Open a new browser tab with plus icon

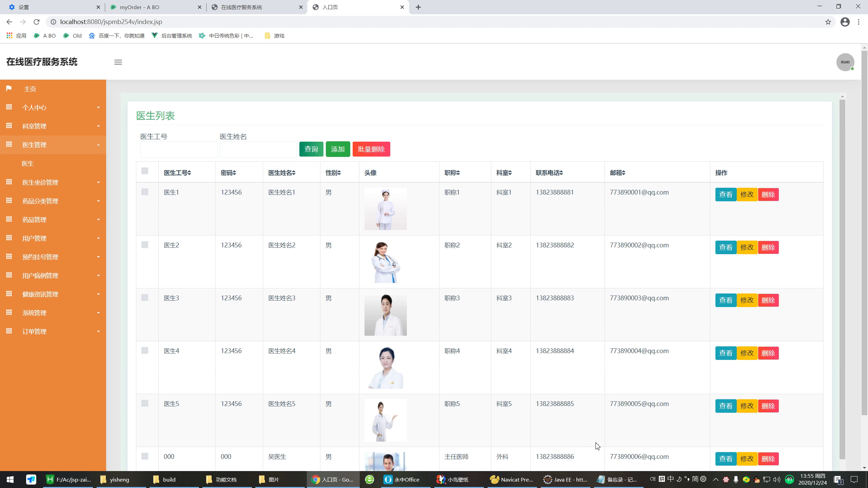coord(418,7)
